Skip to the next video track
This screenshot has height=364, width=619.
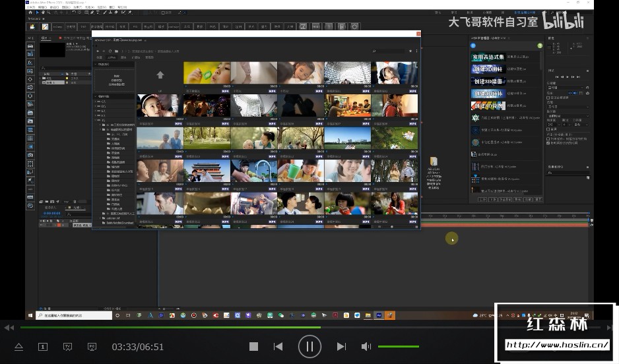pyautogui.click(x=341, y=346)
